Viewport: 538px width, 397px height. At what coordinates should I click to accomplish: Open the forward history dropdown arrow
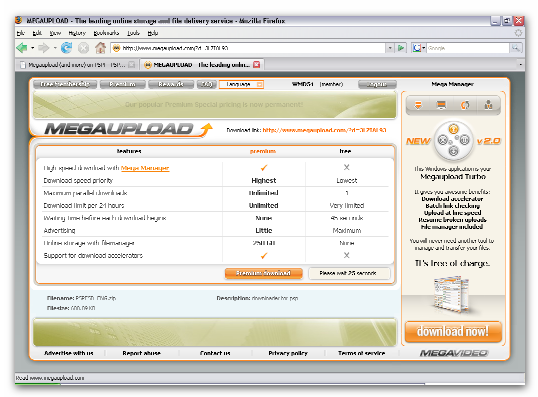55,48
